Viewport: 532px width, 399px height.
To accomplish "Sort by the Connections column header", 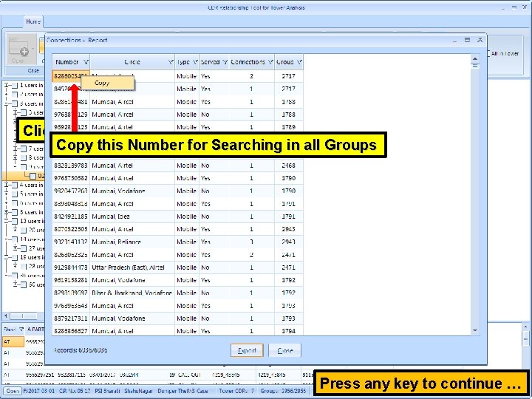I will pos(248,62).
